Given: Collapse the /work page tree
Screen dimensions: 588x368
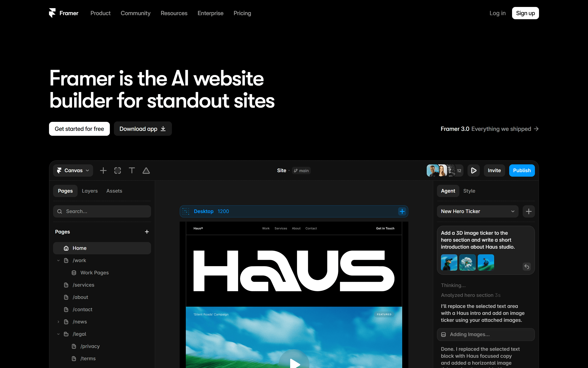Looking at the screenshot, I should coord(58,260).
